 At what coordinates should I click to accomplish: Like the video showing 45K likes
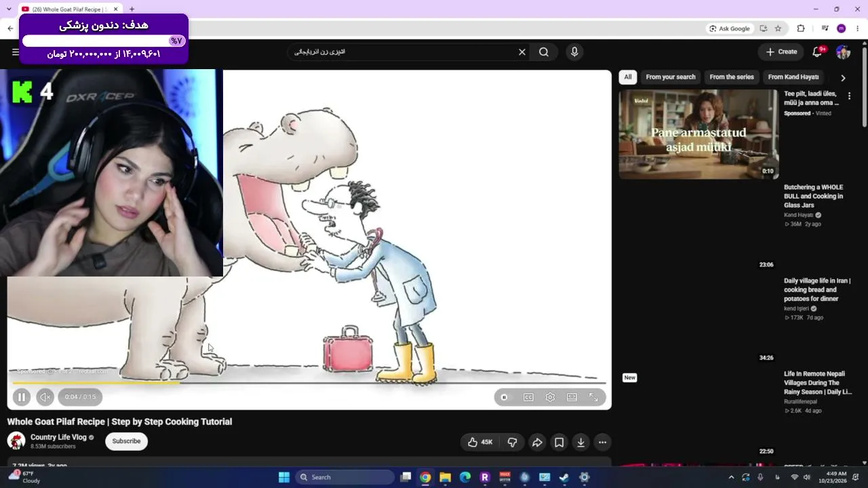(479, 443)
